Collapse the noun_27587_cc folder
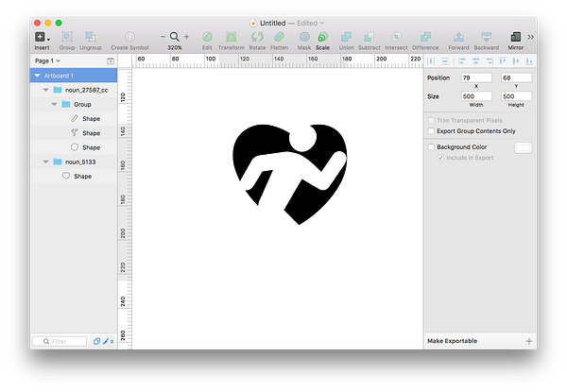 click(x=45, y=90)
